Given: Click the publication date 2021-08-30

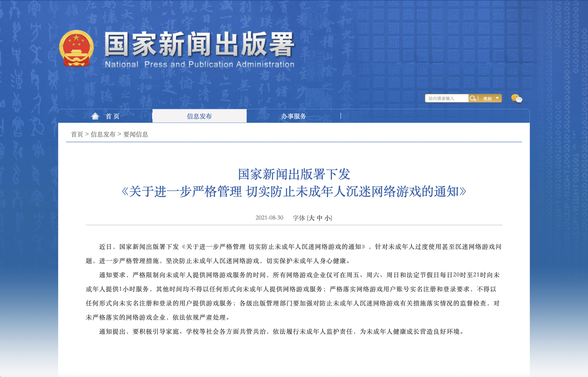Looking at the screenshot, I should pyautogui.click(x=269, y=218).
